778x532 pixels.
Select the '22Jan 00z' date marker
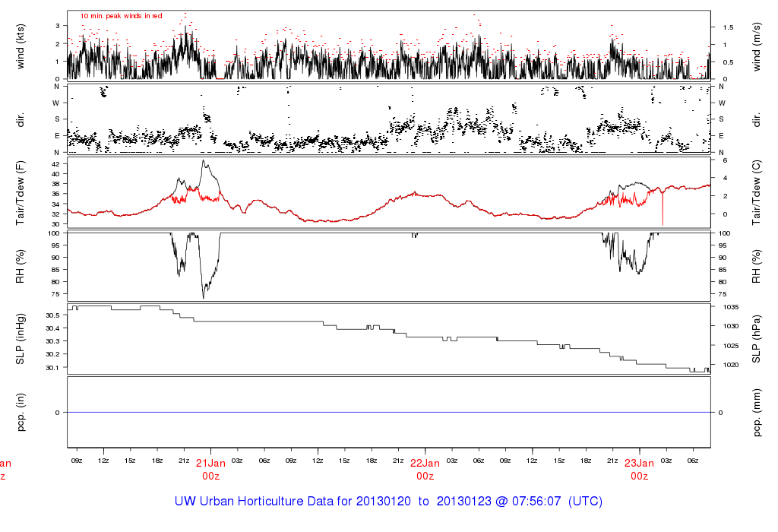425,470
